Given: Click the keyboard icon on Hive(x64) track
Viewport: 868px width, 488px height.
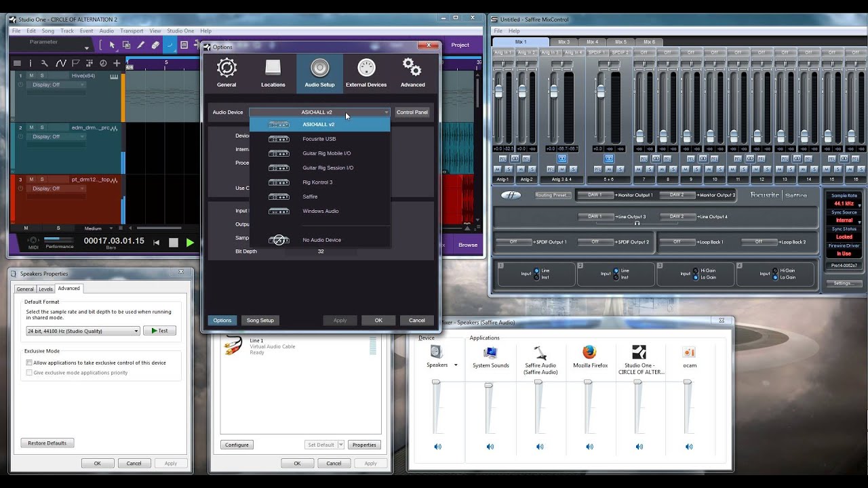Looking at the screenshot, I should tap(114, 76).
